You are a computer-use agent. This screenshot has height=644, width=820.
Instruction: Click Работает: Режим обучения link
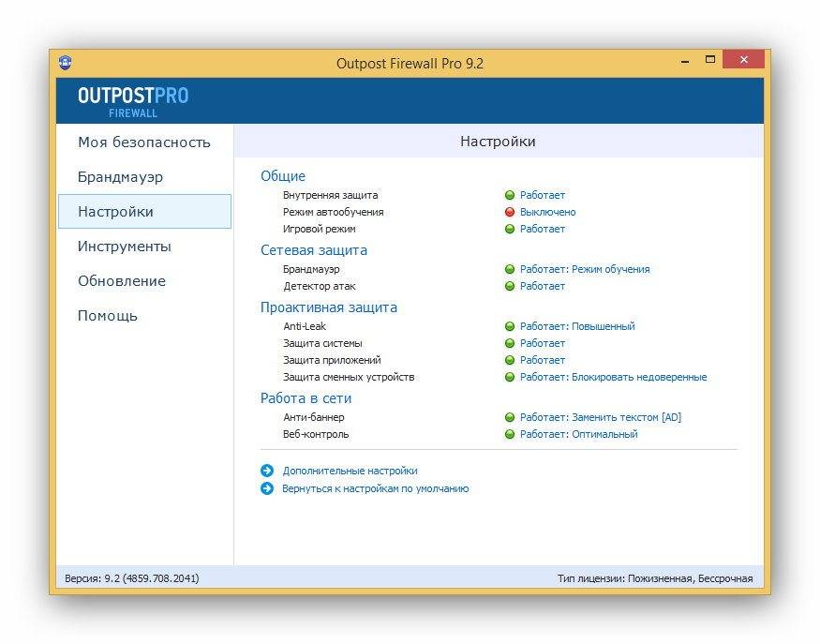click(x=585, y=269)
